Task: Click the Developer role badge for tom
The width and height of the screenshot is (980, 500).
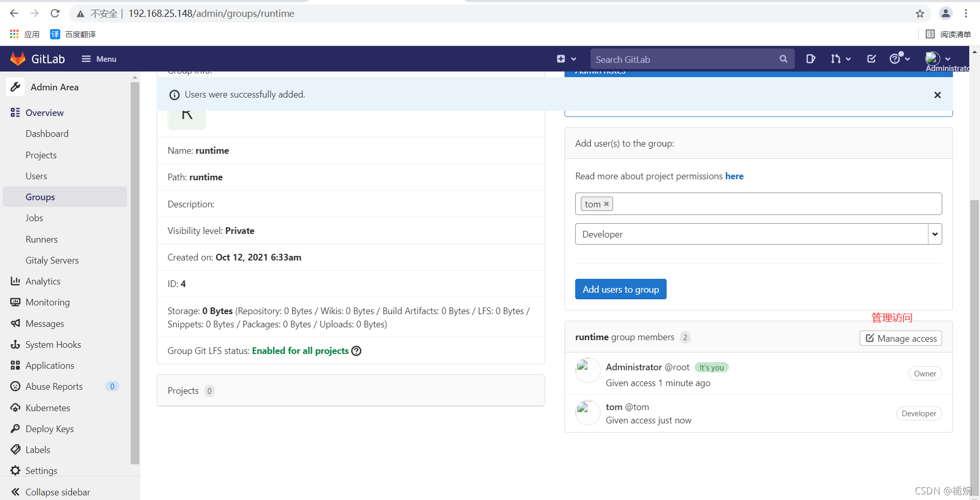Action: click(x=919, y=414)
